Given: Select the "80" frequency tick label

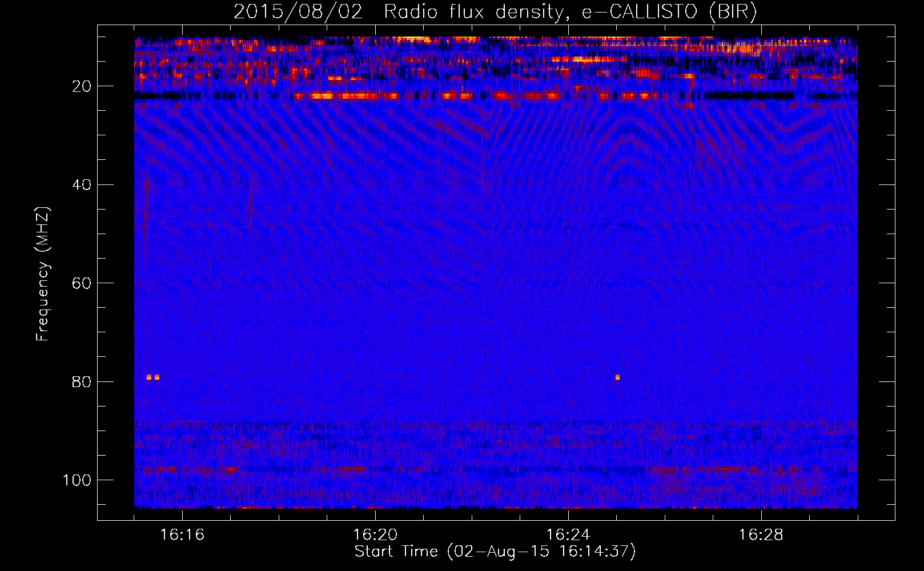Looking at the screenshot, I should pos(82,382).
